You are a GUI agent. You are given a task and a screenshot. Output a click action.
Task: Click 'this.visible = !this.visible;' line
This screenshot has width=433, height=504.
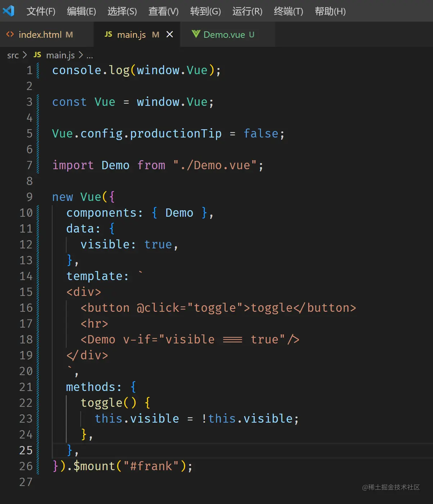click(x=197, y=419)
